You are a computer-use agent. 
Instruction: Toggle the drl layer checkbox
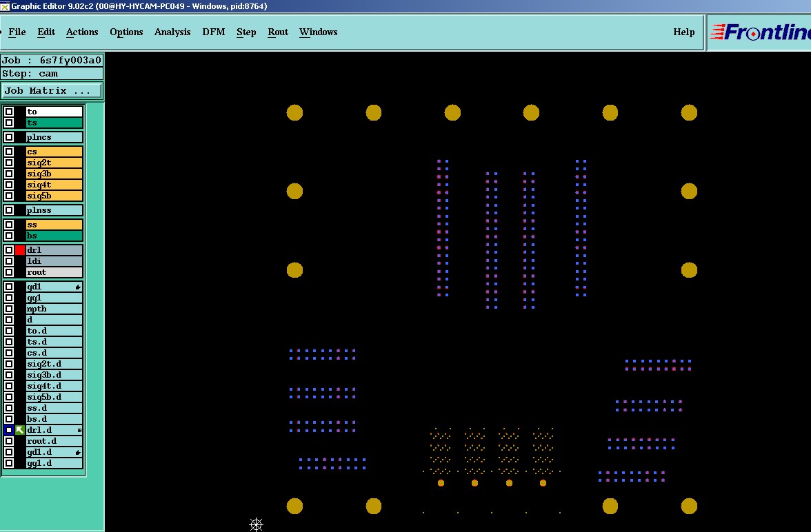9,250
